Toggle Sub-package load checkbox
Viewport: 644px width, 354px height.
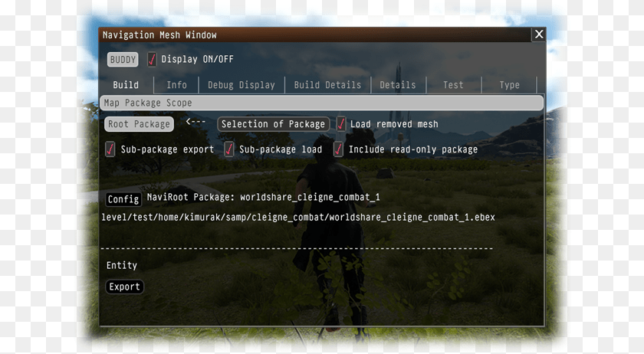(x=229, y=149)
